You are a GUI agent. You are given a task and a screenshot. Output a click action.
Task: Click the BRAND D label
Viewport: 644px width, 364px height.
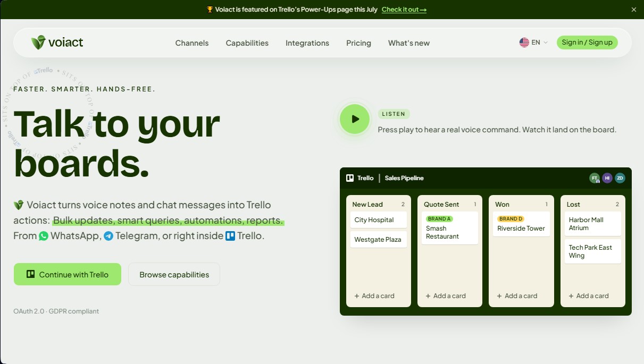click(511, 219)
